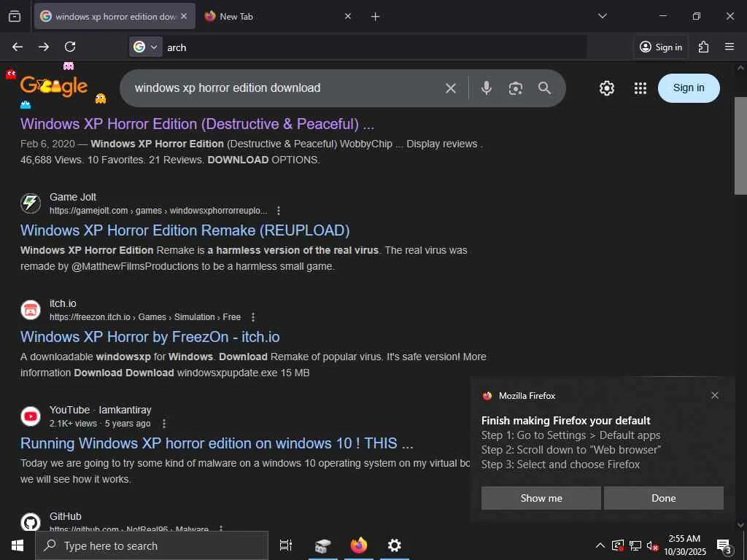Open more options for the YouTube result
Image resolution: width=747 pixels, height=560 pixels.
tap(164, 424)
